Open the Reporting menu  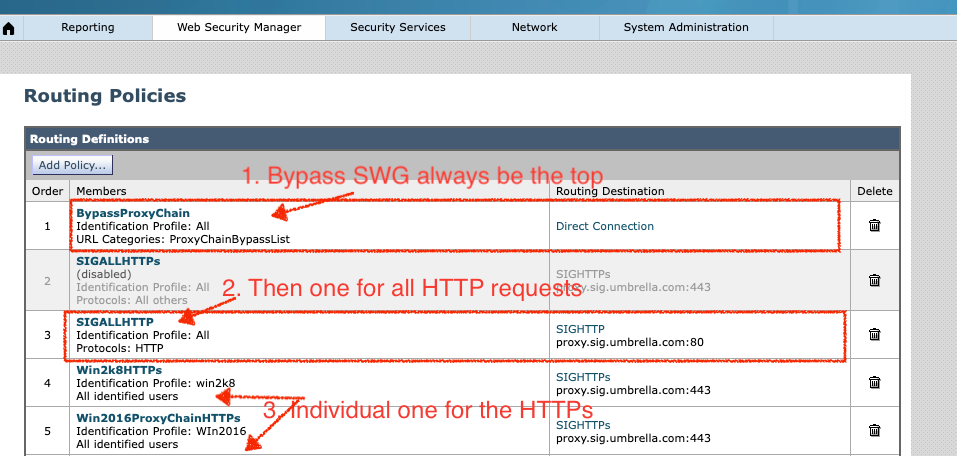(x=88, y=27)
